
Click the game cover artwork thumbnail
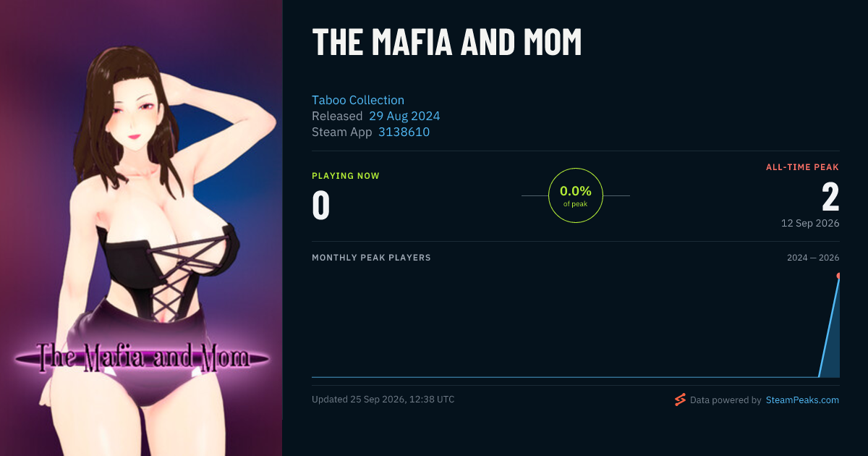coord(141,228)
